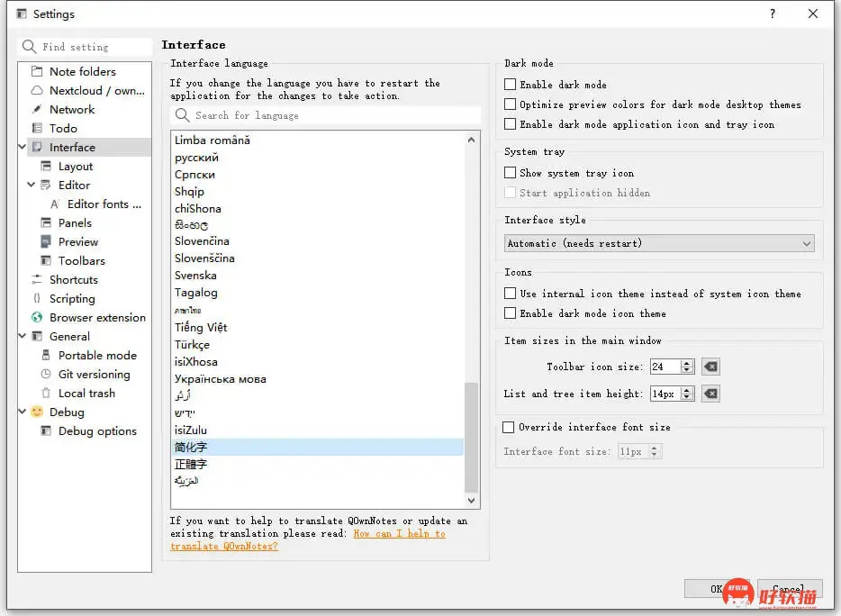841x616 pixels.
Task: Open the Todo list icon
Action: (x=37, y=128)
